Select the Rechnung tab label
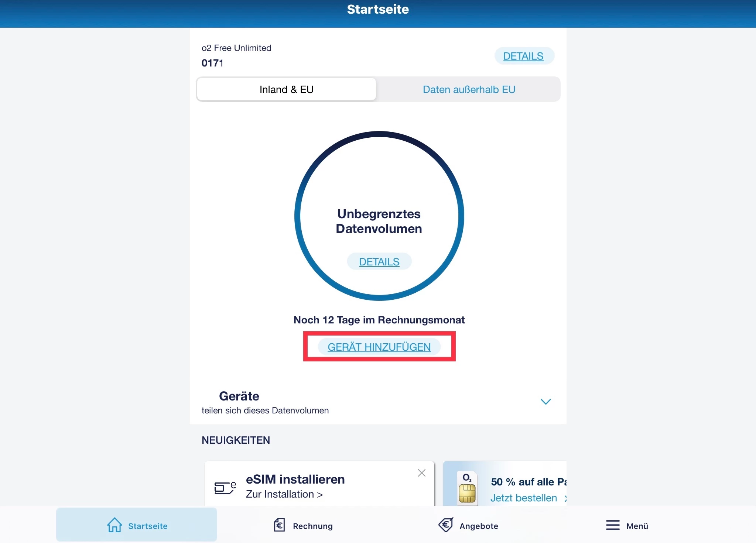 312,526
